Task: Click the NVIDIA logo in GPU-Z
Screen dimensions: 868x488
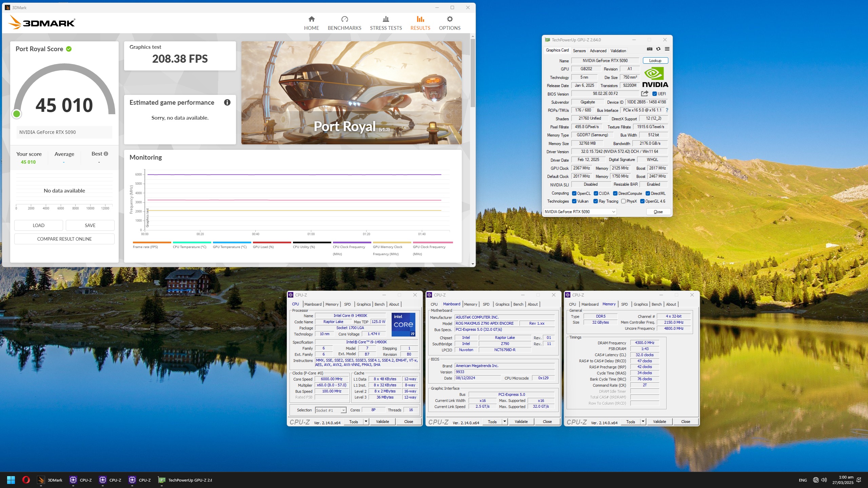Action: pos(655,77)
